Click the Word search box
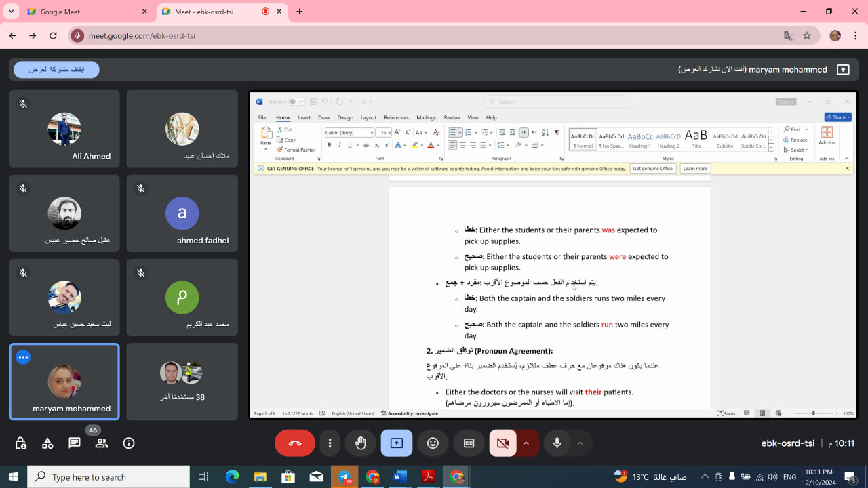 [x=556, y=102]
